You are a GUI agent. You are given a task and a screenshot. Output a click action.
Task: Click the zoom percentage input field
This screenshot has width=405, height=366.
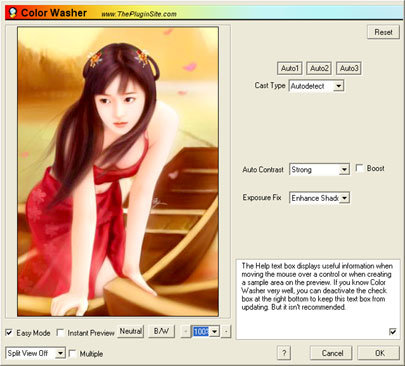201,332
